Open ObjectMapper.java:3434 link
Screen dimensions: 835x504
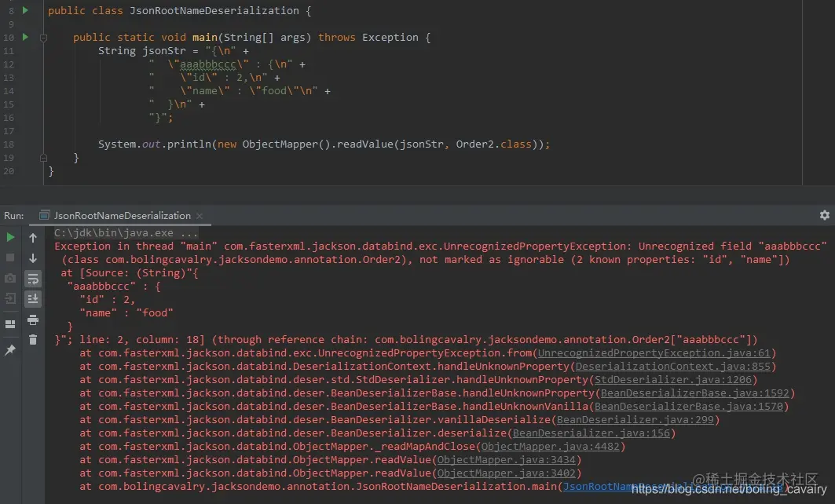(x=507, y=459)
